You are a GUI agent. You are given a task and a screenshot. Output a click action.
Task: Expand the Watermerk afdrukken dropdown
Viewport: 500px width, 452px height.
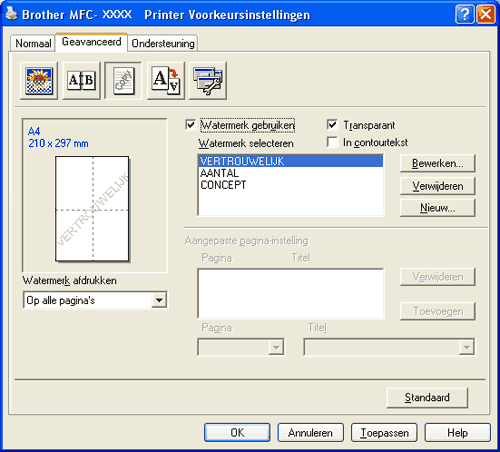tap(159, 300)
